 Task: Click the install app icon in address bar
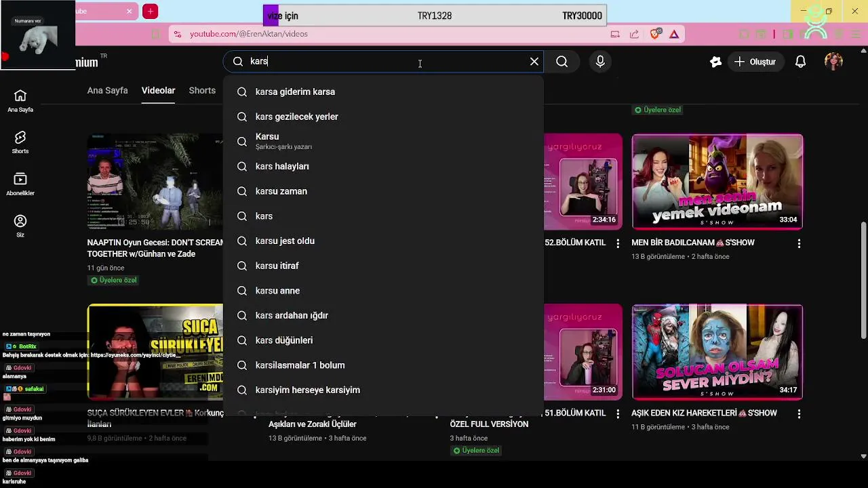point(615,34)
